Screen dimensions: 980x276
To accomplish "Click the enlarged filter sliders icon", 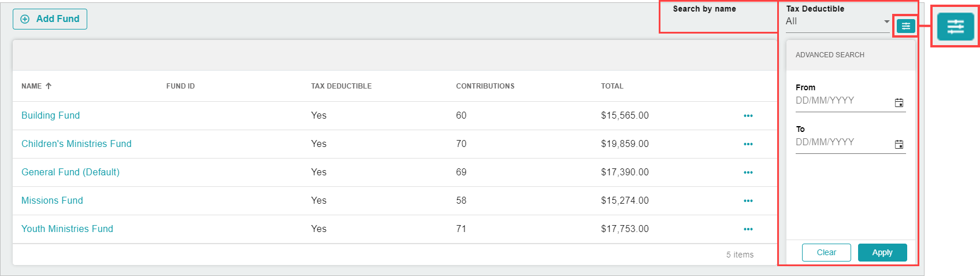I will point(955,27).
